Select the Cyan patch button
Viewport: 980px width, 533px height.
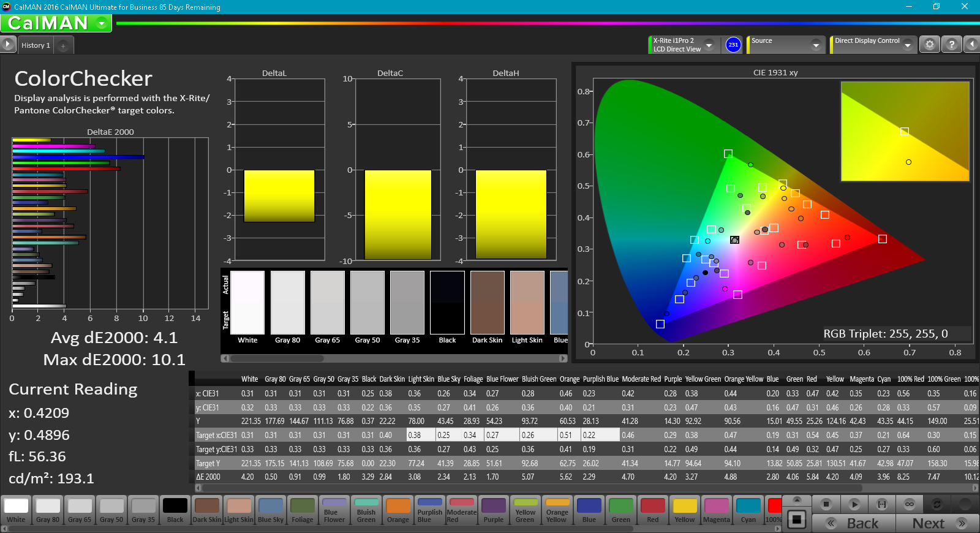748,510
